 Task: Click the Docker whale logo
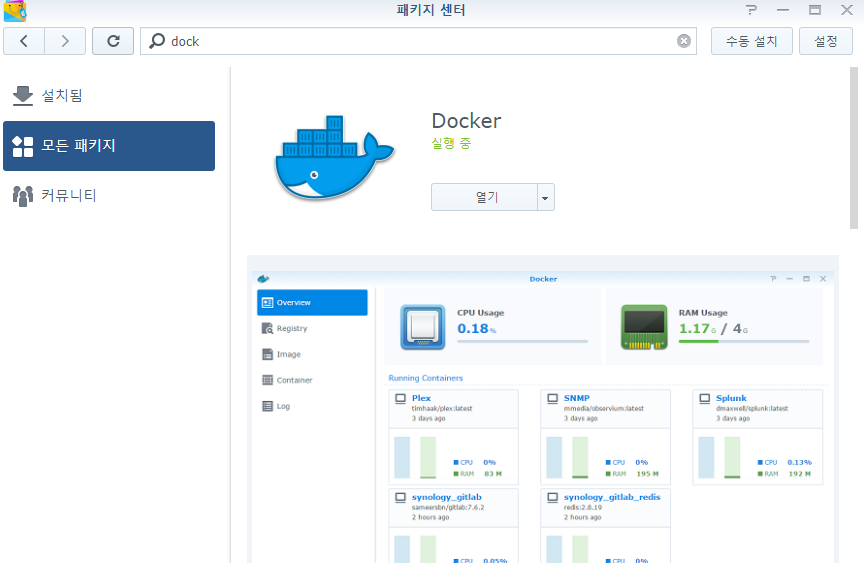(x=334, y=157)
